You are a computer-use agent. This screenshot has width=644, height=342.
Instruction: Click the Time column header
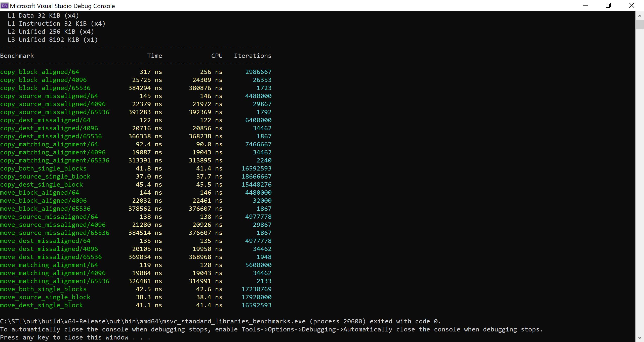point(154,56)
